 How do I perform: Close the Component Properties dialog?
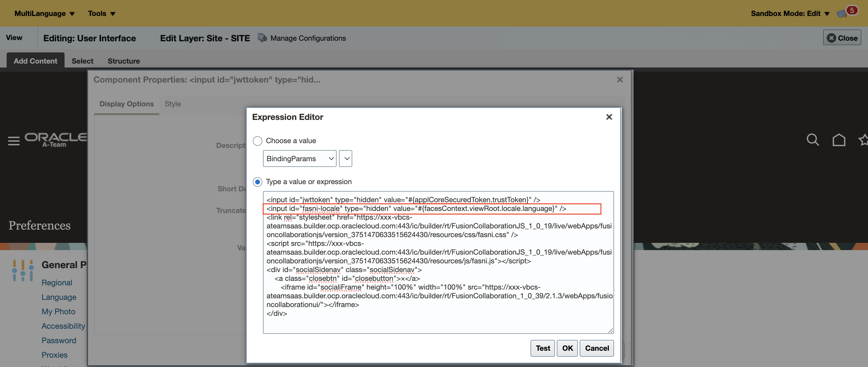(620, 80)
